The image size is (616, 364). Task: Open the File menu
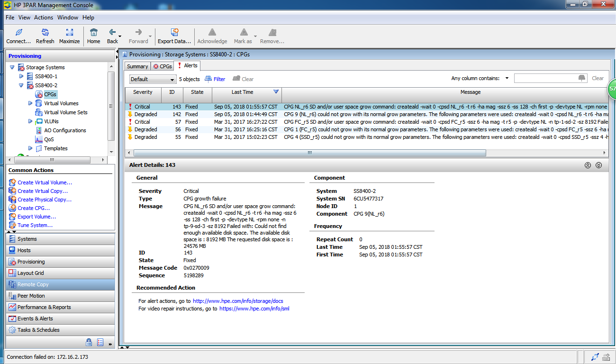pos(10,18)
